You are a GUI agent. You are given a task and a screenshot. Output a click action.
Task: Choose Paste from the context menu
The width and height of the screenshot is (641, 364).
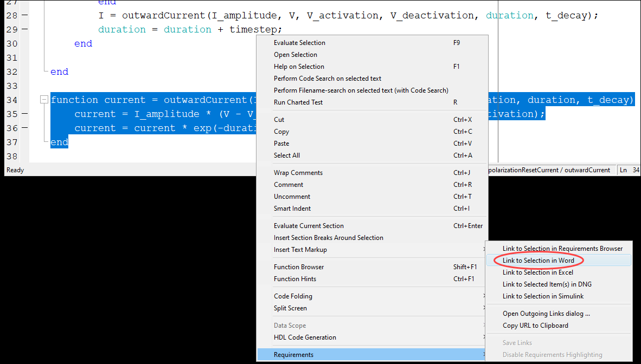pos(281,143)
